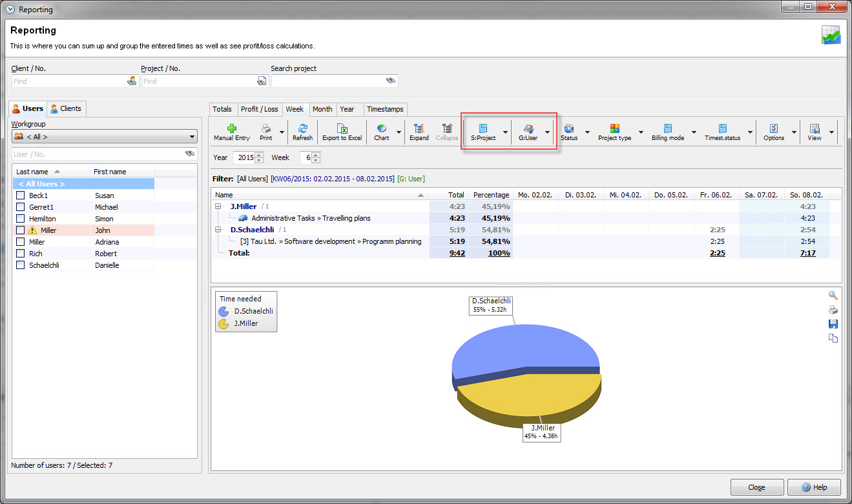Tick the checkbox next to Hemilton

click(21, 219)
